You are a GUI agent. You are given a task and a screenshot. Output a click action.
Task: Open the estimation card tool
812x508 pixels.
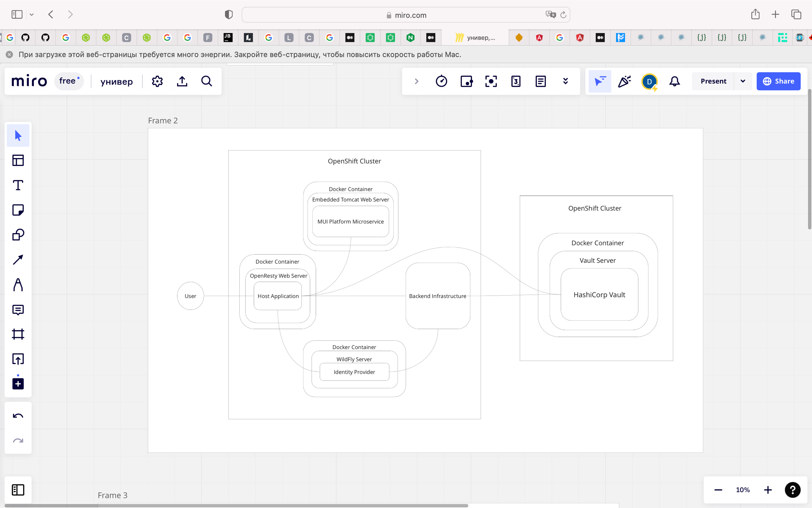point(516,81)
